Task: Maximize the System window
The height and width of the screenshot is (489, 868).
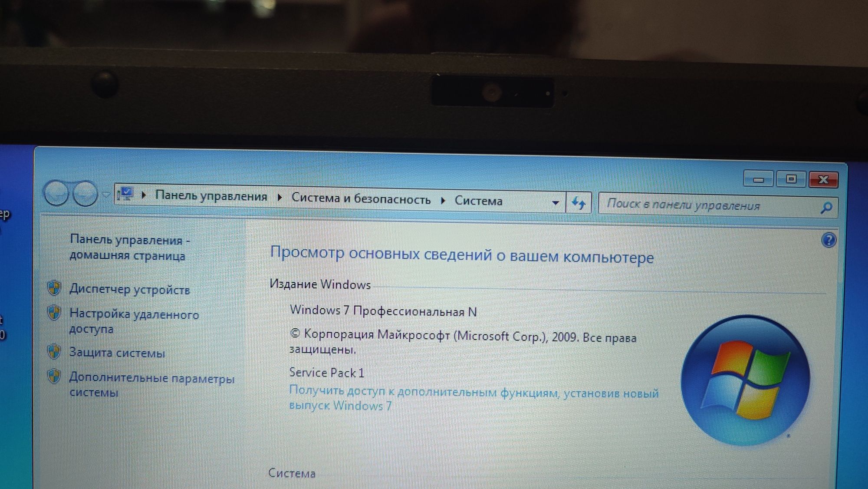Action: (791, 179)
